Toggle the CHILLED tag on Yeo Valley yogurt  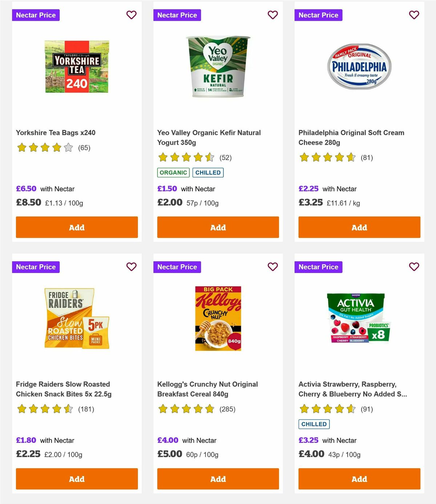(x=208, y=172)
